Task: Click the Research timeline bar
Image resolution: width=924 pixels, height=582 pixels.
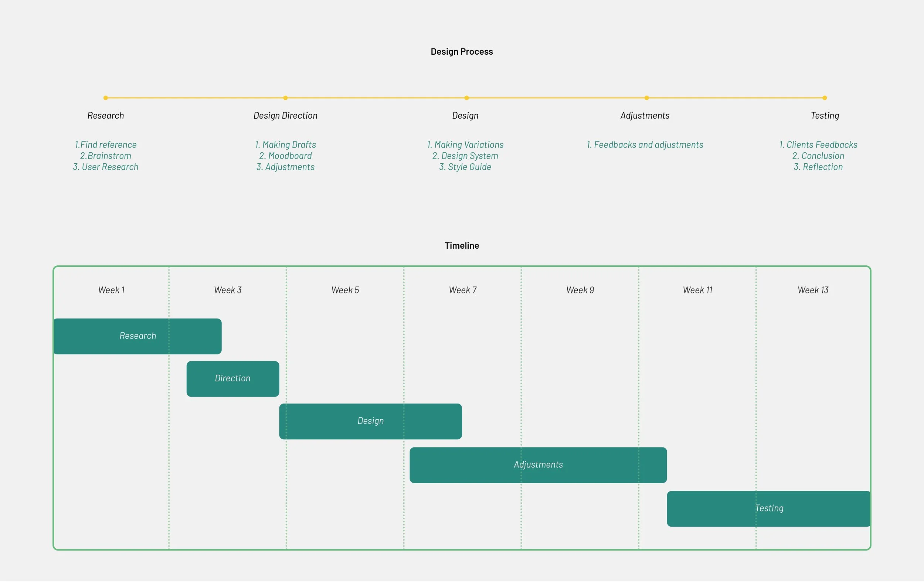Action: click(137, 337)
